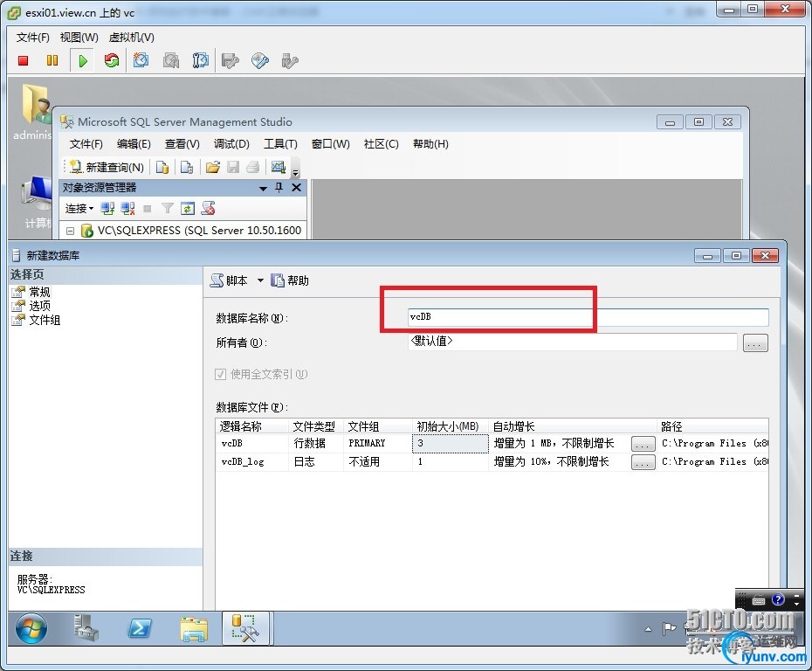Open SSMS 窗口(W) menu

(x=330, y=144)
